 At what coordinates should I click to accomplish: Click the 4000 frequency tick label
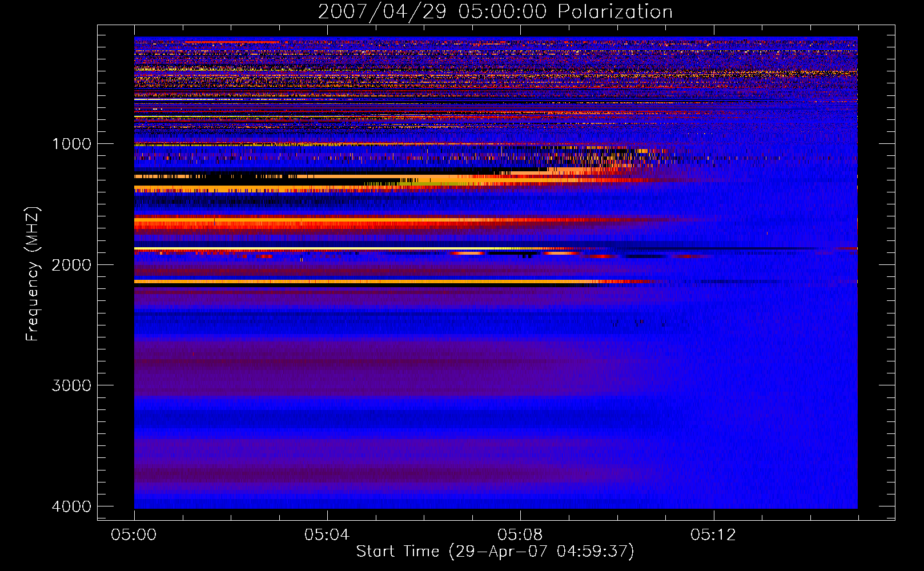(x=71, y=506)
